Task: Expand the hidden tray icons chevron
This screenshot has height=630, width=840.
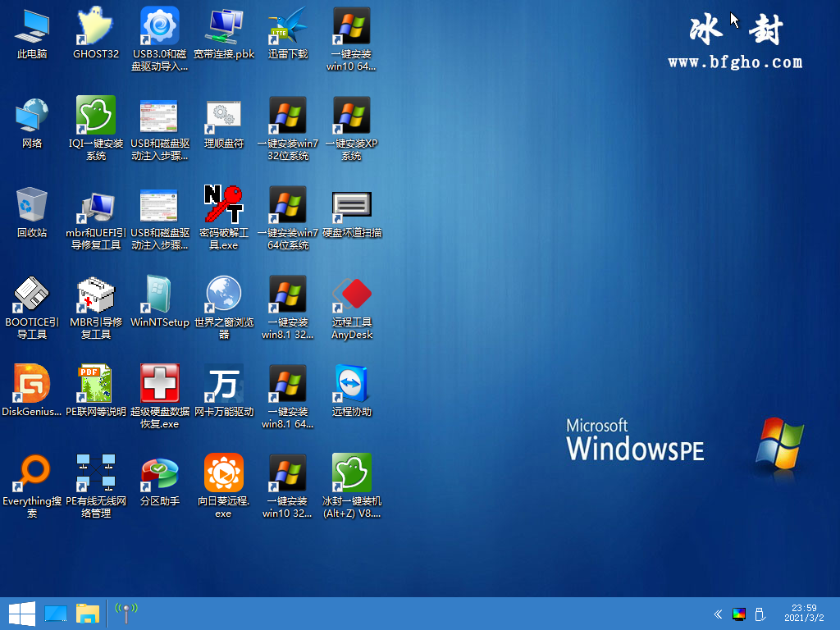Action: pos(718,614)
